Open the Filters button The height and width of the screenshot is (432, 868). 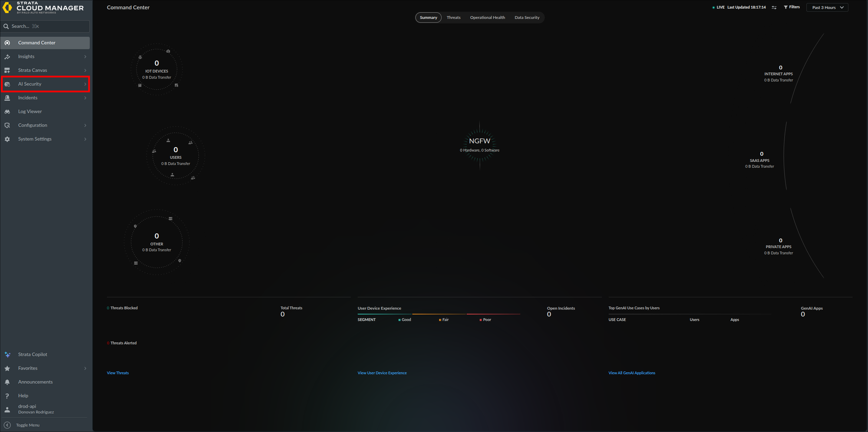pyautogui.click(x=792, y=7)
